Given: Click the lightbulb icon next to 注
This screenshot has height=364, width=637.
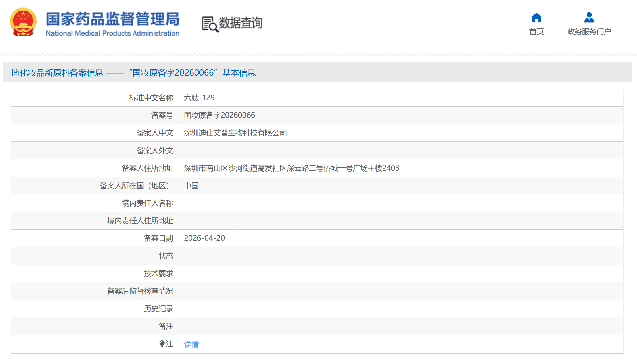Looking at the screenshot, I should coord(162,344).
